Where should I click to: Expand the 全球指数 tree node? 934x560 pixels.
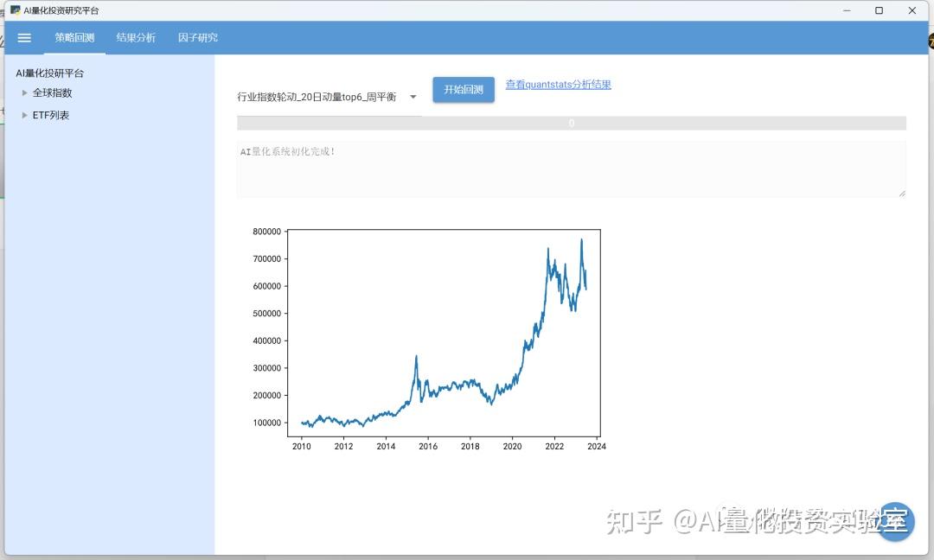(x=24, y=92)
